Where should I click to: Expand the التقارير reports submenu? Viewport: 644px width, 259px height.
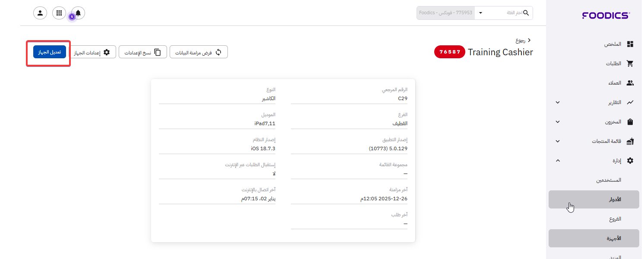click(558, 102)
